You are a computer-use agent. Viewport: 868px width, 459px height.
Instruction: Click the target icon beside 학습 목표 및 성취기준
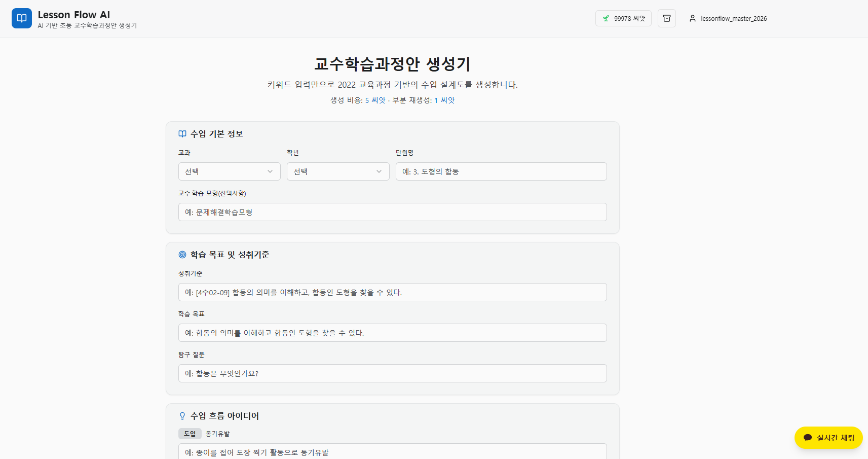pos(182,254)
